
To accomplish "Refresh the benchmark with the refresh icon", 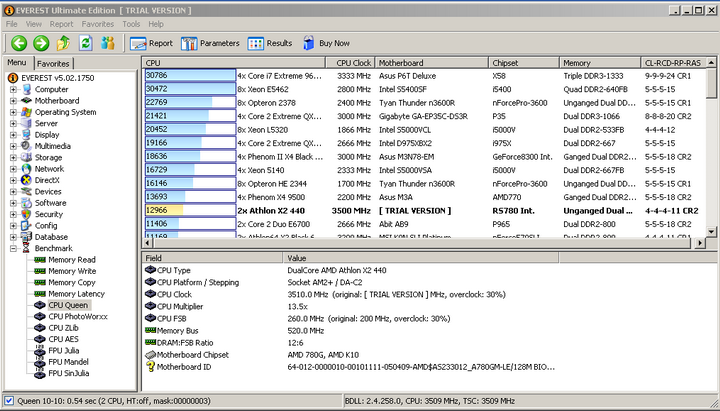I will [x=85, y=43].
